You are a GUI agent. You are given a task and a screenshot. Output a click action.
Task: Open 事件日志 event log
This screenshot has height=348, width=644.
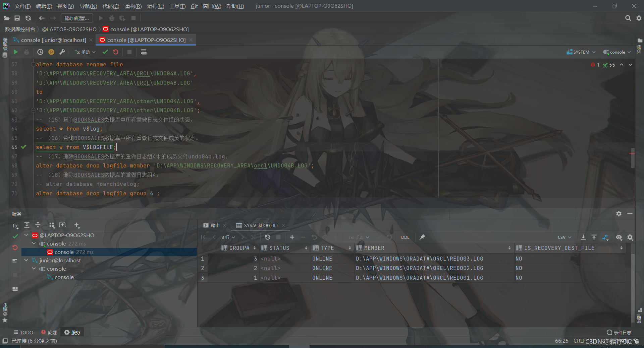pos(619,332)
